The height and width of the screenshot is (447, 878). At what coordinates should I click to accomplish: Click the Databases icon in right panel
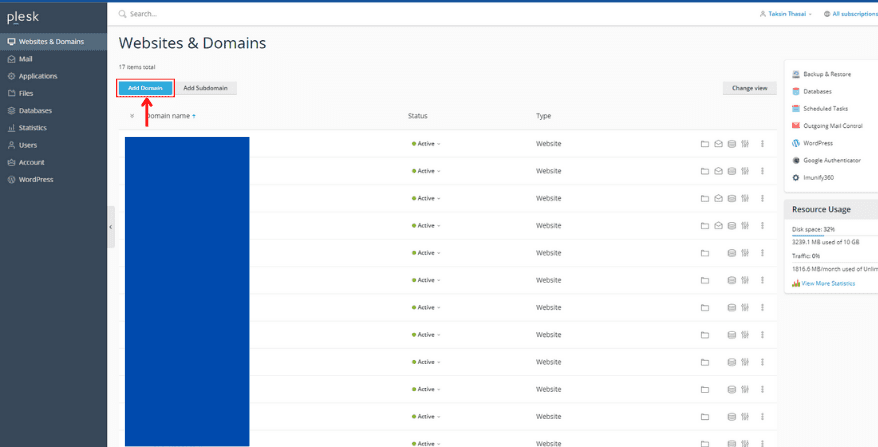[796, 91]
